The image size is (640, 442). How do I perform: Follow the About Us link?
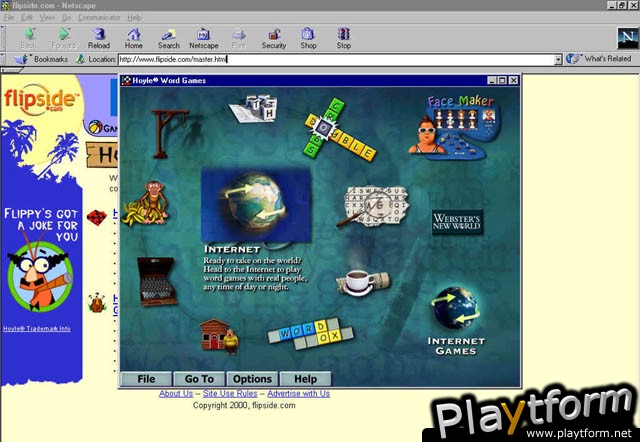[x=176, y=393]
